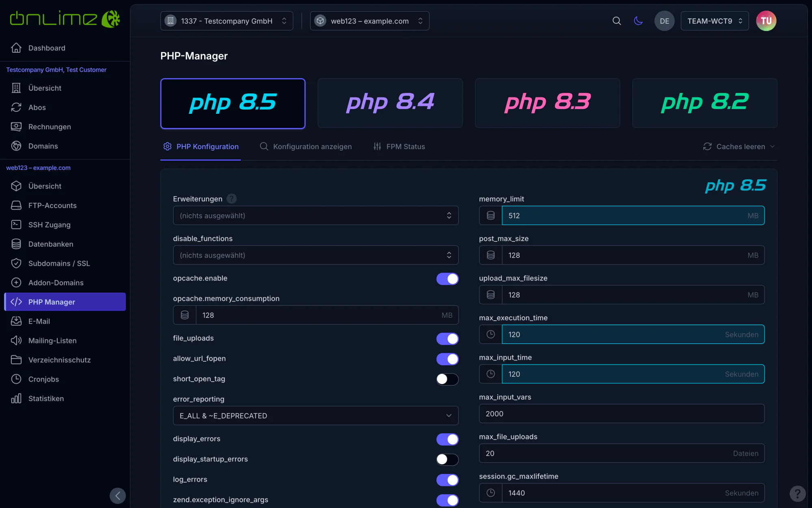Toggle log_errors switch
The image size is (812, 508).
447,480
